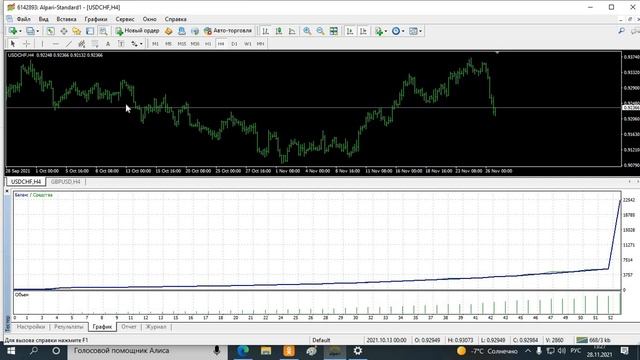The image size is (640, 360).
Task: Select the crosshair tool
Action: [x=26, y=44]
